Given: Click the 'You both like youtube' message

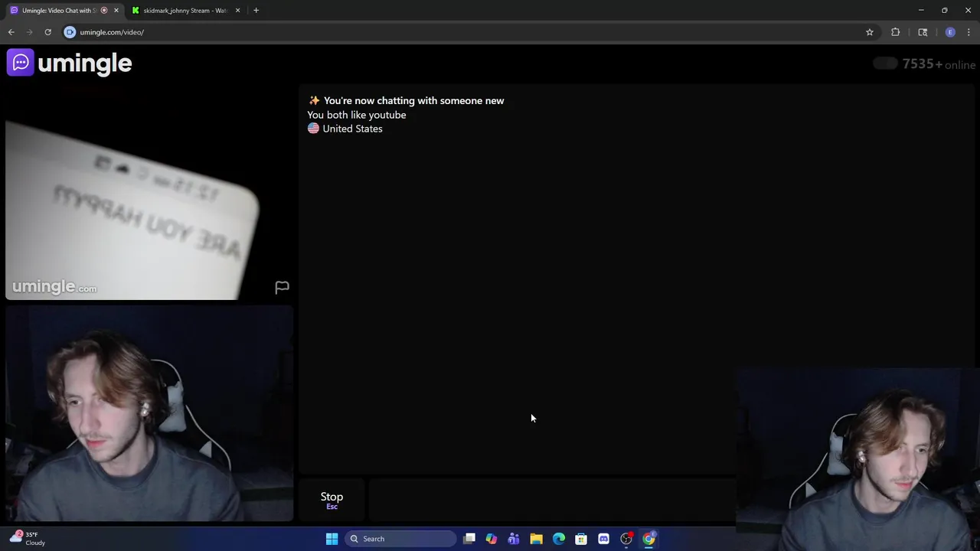Looking at the screenshot, I should coord(357,115).
